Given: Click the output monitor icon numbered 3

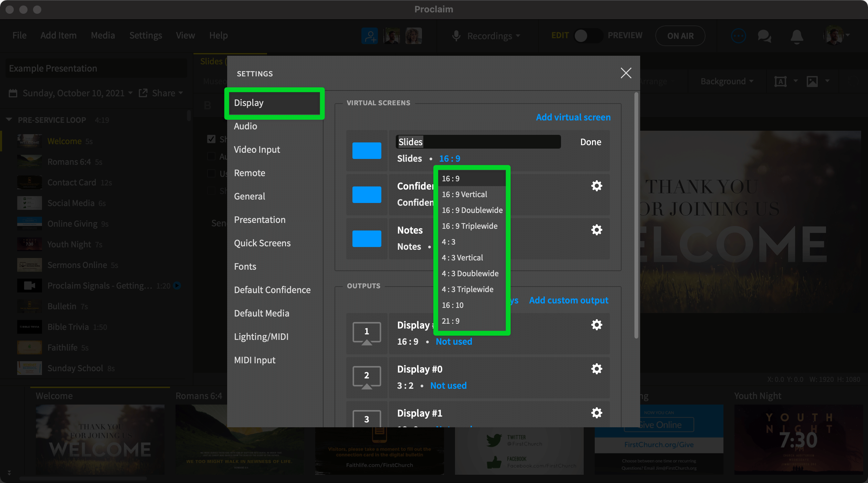Looking at the screenshot, I should [367, 418].
